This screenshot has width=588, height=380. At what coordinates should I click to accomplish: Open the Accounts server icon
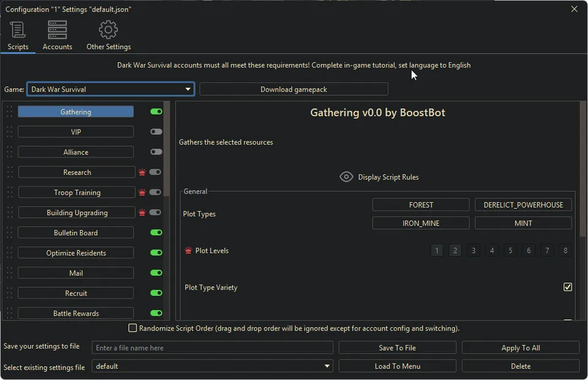[58, 29]
